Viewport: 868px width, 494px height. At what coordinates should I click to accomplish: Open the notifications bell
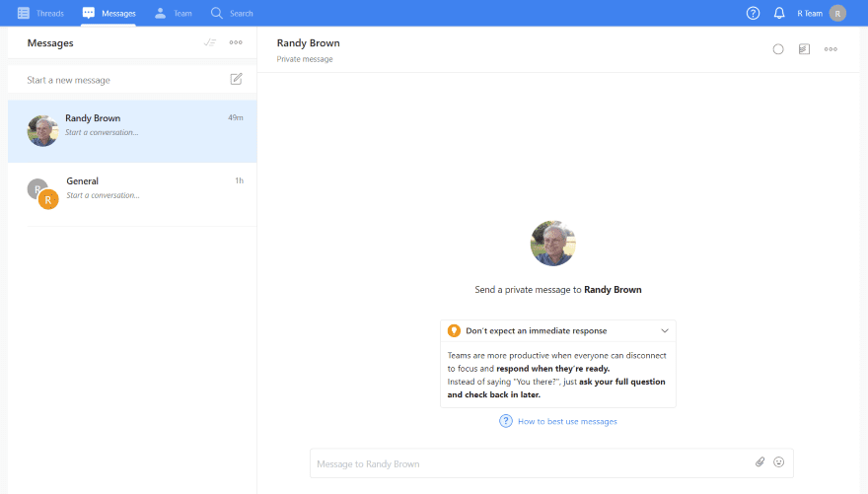(x=779, y=13)
